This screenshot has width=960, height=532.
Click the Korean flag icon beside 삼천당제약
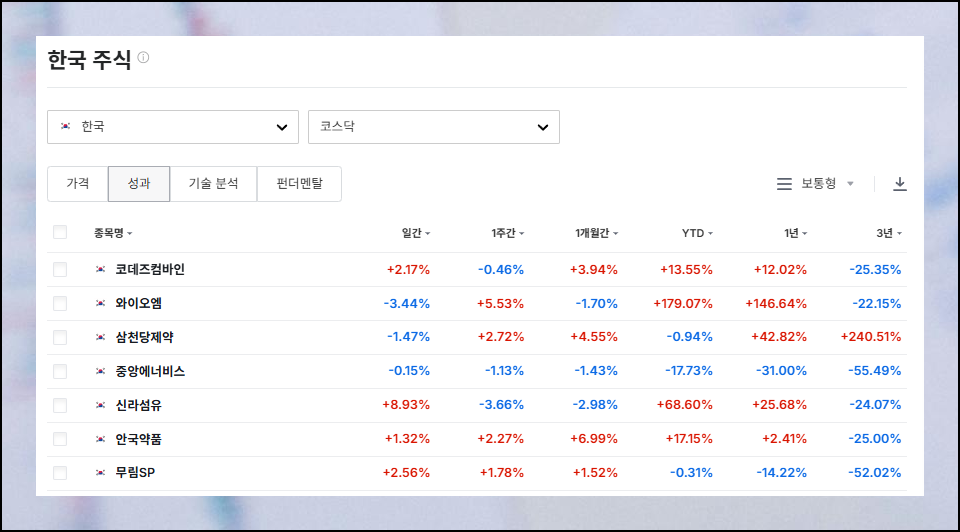point(100,337)
